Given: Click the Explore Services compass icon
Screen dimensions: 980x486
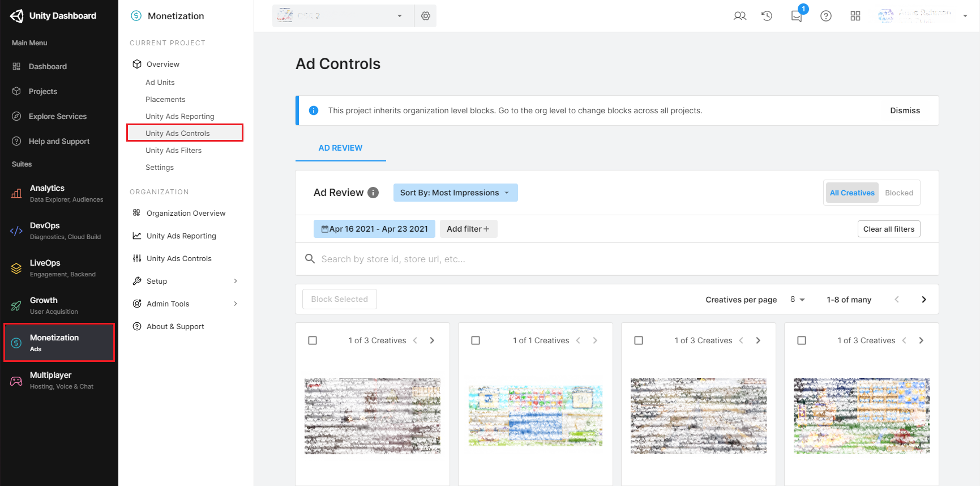Looking at the screenshot, I should [16, 116].
